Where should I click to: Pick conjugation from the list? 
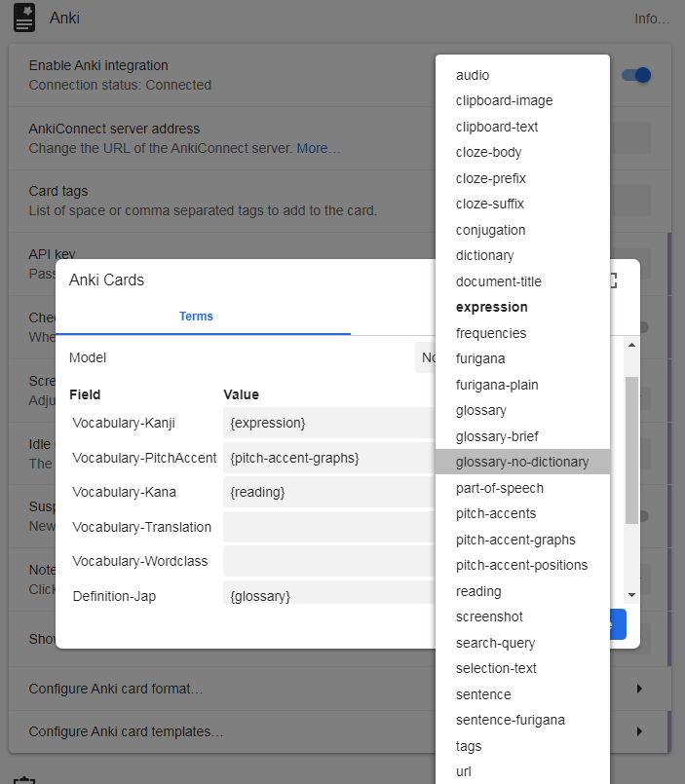point(522,230)
